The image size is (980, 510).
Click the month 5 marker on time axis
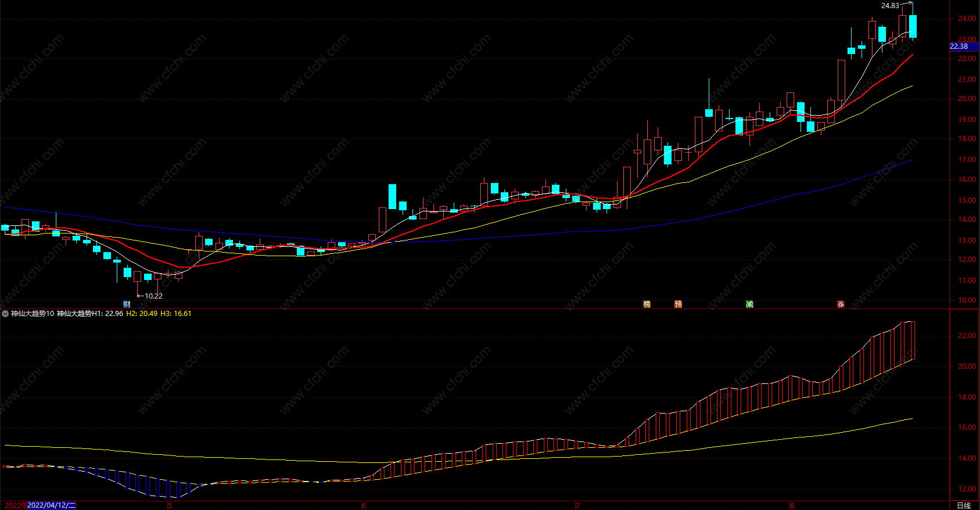170,505
